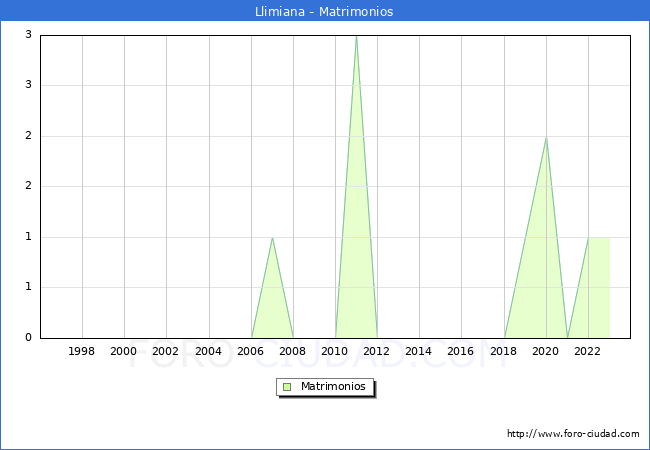Image resolution: width=650 pixels, height=450 pixels.
Task: Click the chart title Llimiana - Matrimonios
Action: point(324,11)
